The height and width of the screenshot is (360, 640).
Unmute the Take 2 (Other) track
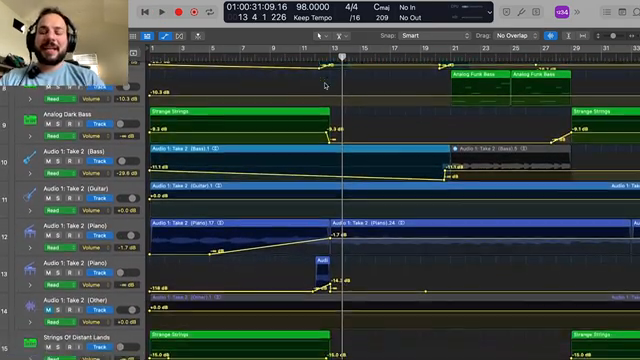[48, 310]
